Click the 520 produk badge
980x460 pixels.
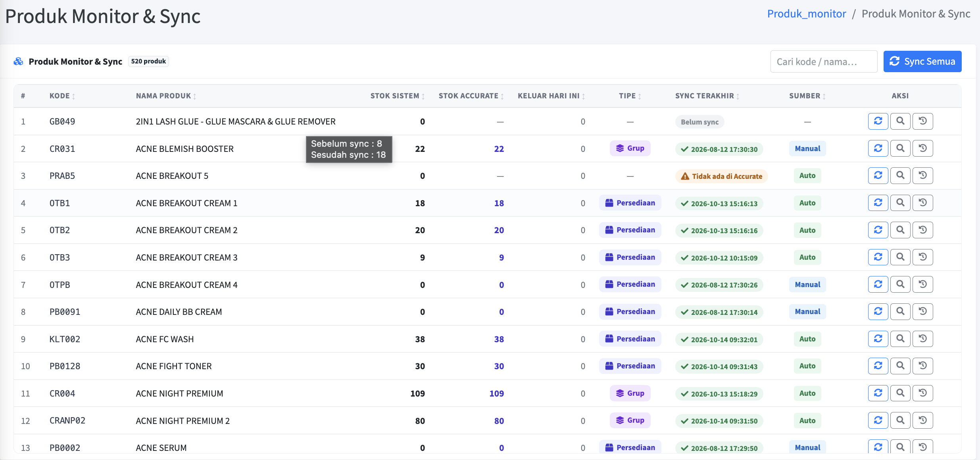[148, 61]
